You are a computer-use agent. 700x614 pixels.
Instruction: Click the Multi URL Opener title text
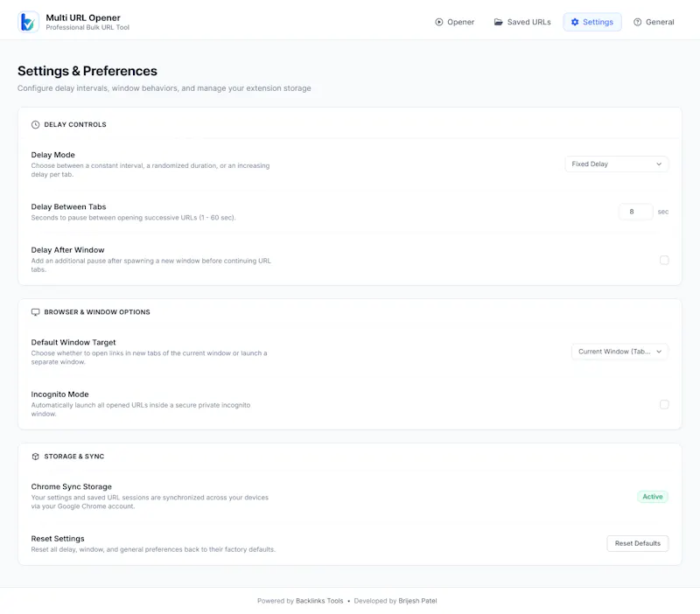83,17
